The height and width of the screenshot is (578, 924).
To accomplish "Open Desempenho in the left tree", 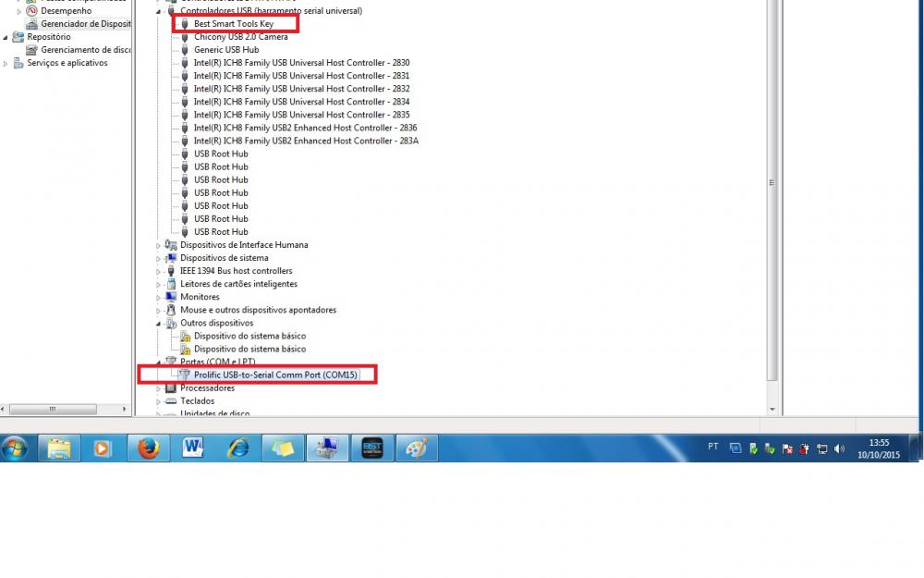I will point(66,10).
